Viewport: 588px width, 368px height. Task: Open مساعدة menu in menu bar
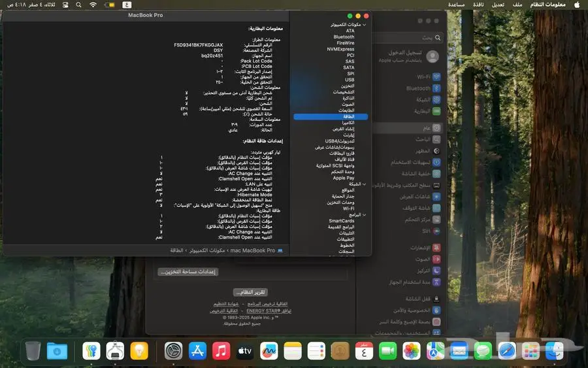(457, 5)
